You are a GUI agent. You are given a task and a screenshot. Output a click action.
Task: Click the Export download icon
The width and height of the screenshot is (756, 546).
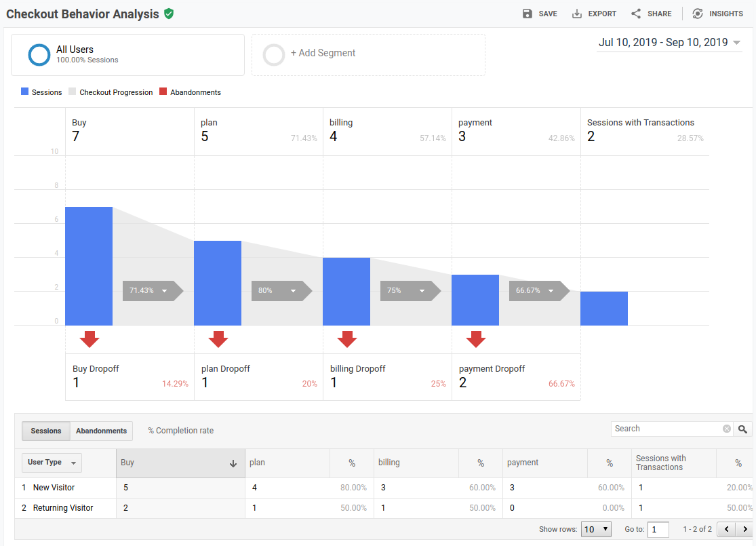pyautogui.click(x=577, y=14)
